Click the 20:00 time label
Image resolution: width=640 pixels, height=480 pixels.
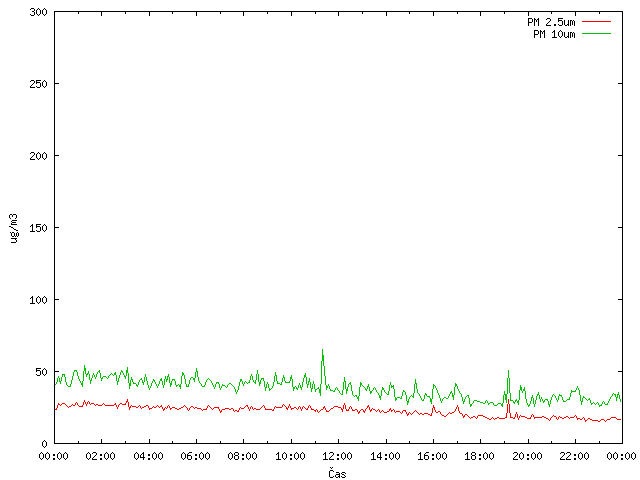[527, 456]
